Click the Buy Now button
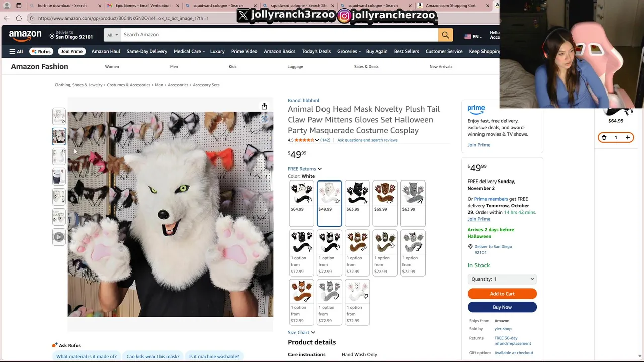The height and width of the screenshot is (362, 644). [502, 307]
